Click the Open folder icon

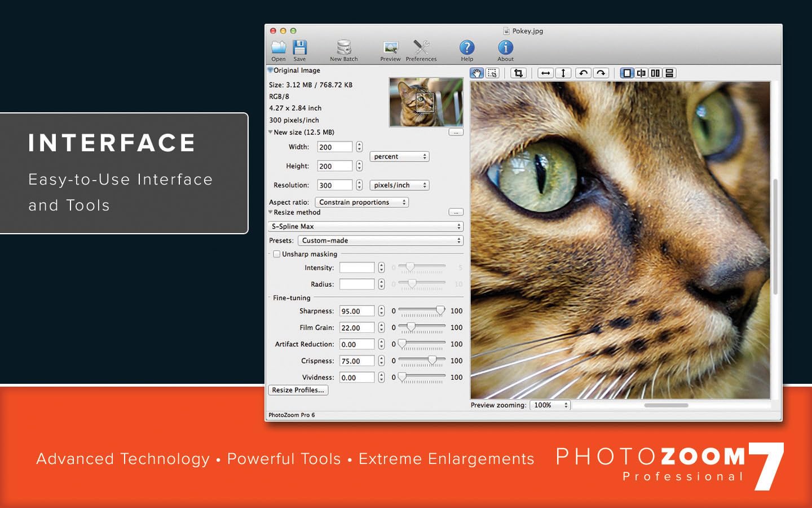click(x=279, y=47)
